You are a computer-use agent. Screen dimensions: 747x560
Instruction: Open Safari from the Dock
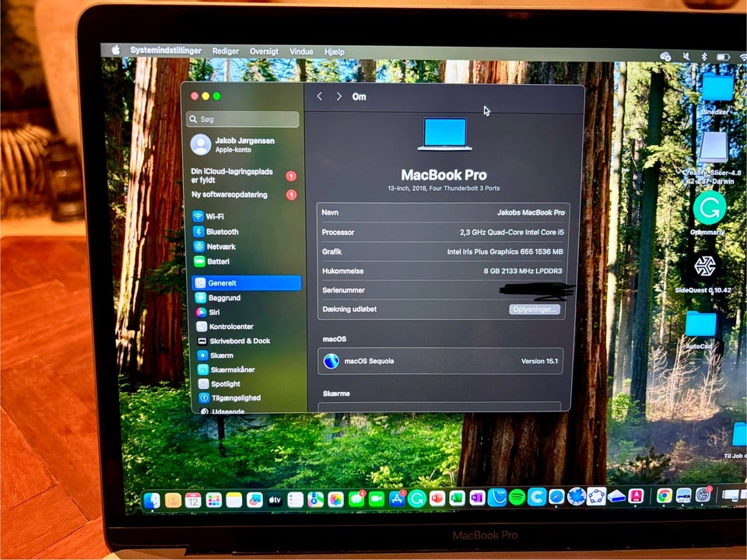pyautogui.click(x=556, y=497)
